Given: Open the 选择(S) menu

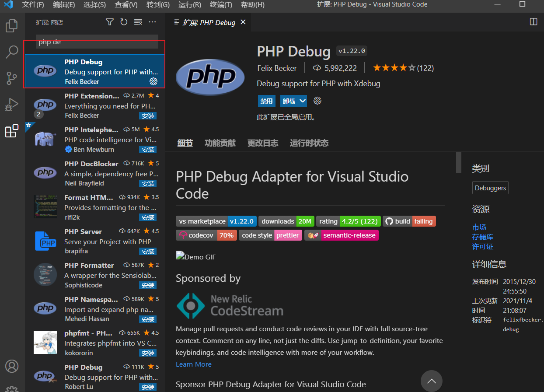Looking at the screenshot, I should click(x=94, y=5).
